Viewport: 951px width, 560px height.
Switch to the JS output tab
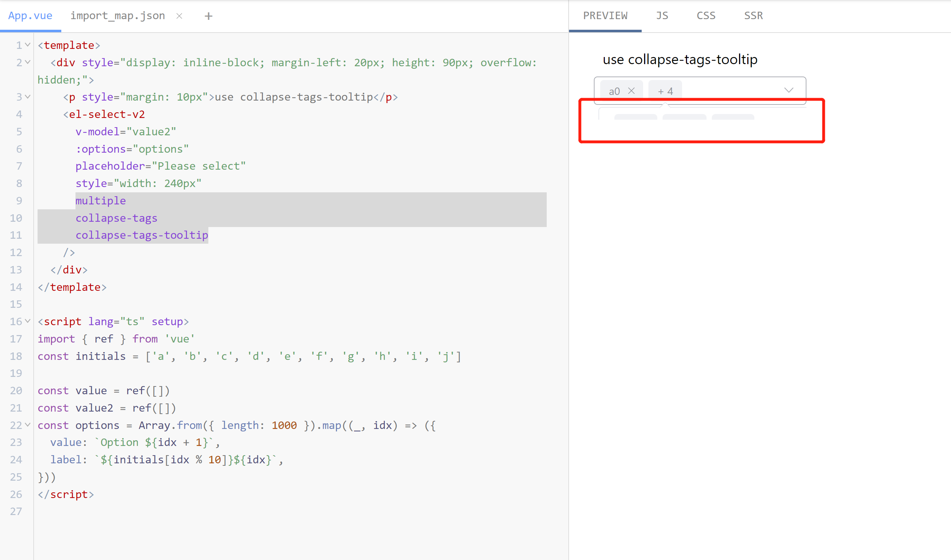point(662,16)
